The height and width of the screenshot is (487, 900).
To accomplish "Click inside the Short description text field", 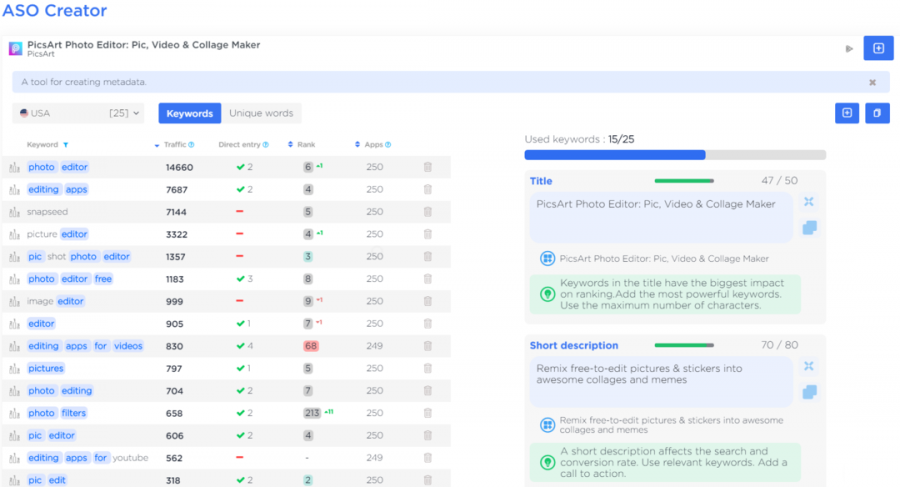I will [x=661, y=381].
